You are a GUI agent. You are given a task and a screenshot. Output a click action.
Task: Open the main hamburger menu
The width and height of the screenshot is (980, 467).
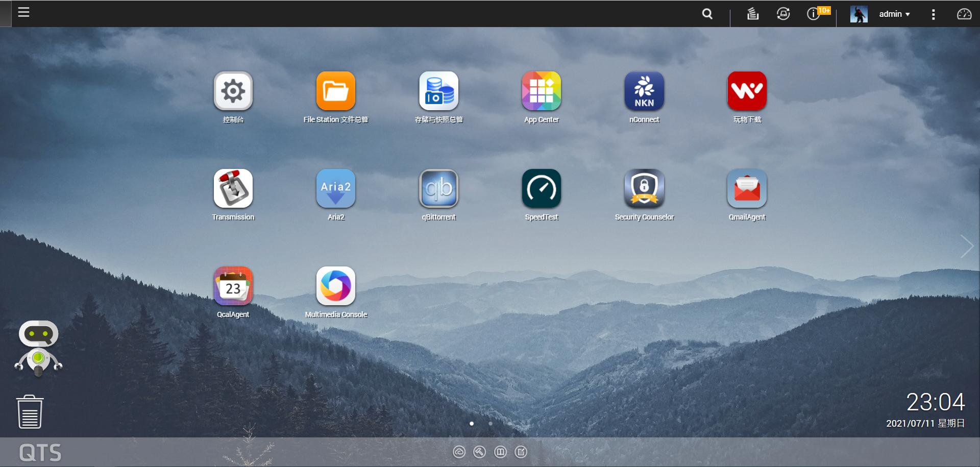point(23,12)
